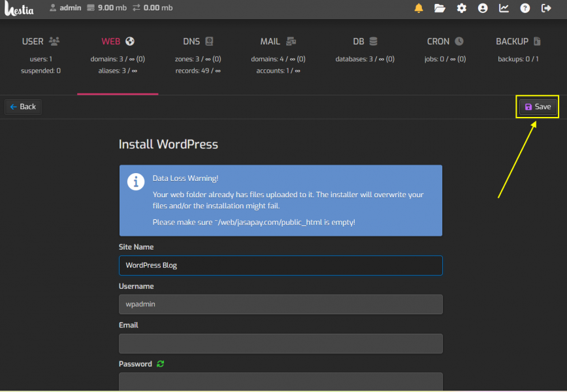The height and width of the screenshot is (392, 567).
Task: Click the USER people icon
Action: (54, 41)
